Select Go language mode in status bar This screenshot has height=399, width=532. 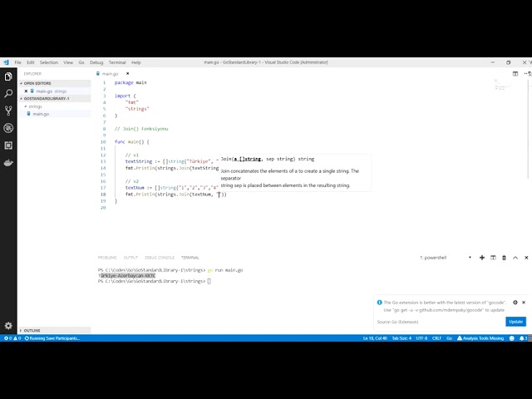point(449,338)
